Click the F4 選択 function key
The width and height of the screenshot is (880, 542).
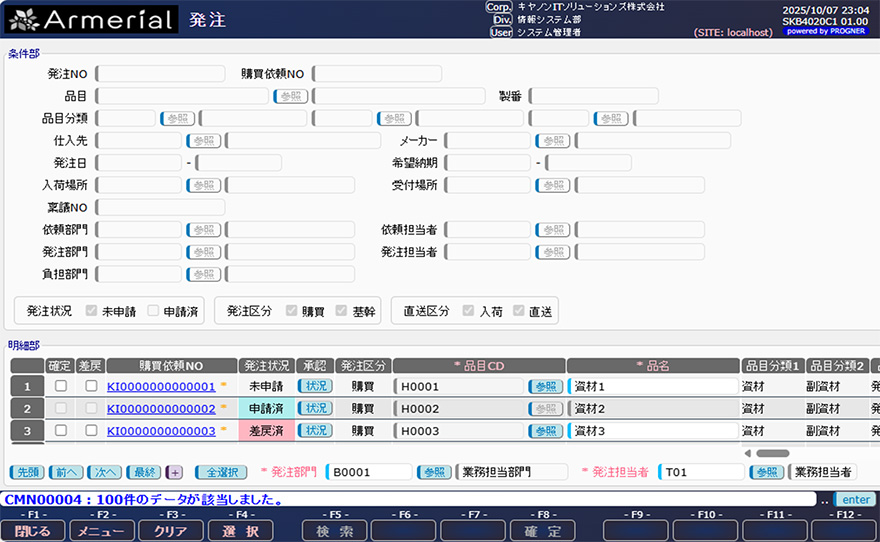[241, 531]
